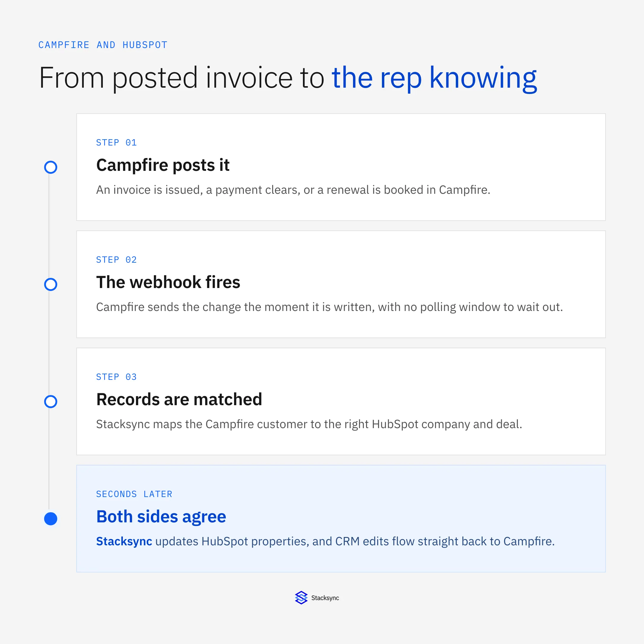Click 'Stacksync maps the Campfire customer' description
Image resolution: width=644 pixels, height=644 pixels.
coord(309,424)
